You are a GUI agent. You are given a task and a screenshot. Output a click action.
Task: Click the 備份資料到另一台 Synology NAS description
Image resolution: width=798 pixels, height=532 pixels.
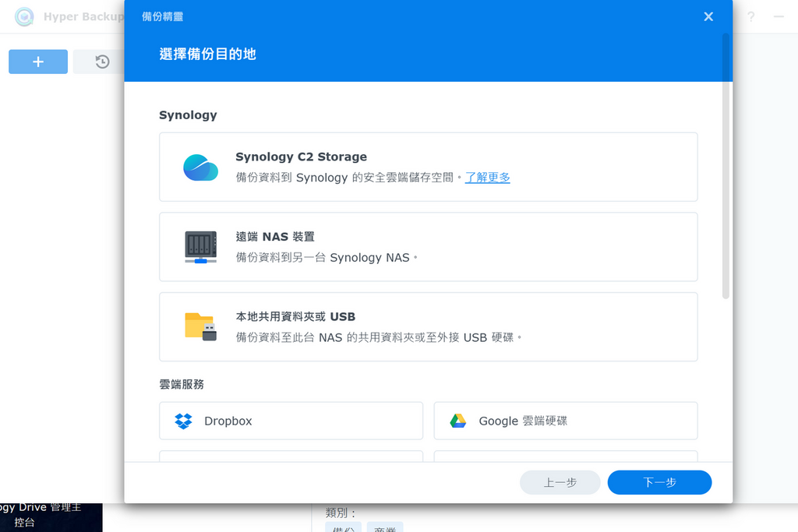[x=327, y=257]
